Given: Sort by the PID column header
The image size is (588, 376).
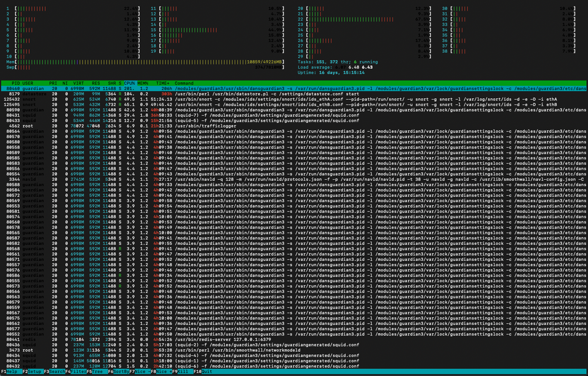Looking at the screenshot, I should pyautogui.click(x=15, y=83).
